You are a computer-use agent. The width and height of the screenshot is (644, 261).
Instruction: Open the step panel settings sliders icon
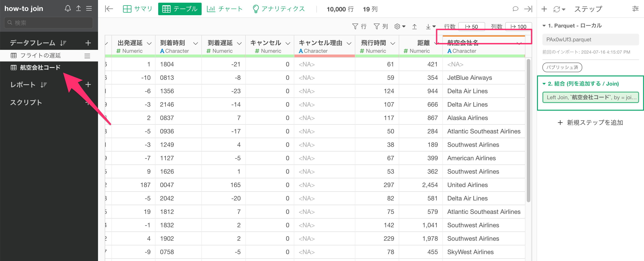pyautogui.click(x=635, y=9)
